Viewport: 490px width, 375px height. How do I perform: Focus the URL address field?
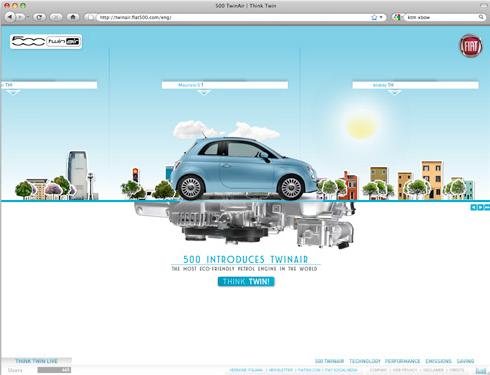click(x=233, y=17)
